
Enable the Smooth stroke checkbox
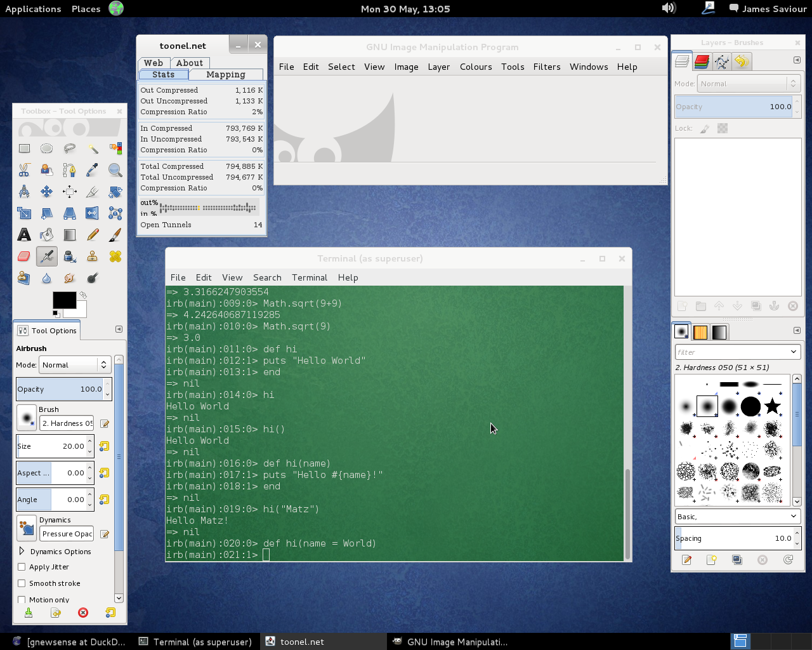(x=22, y=583)
